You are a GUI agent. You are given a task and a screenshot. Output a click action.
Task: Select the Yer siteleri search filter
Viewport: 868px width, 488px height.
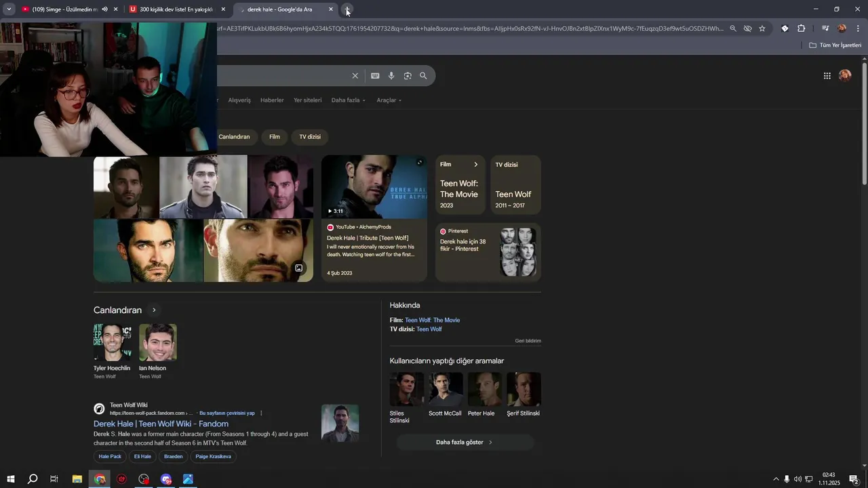click(x=308, y=100)
